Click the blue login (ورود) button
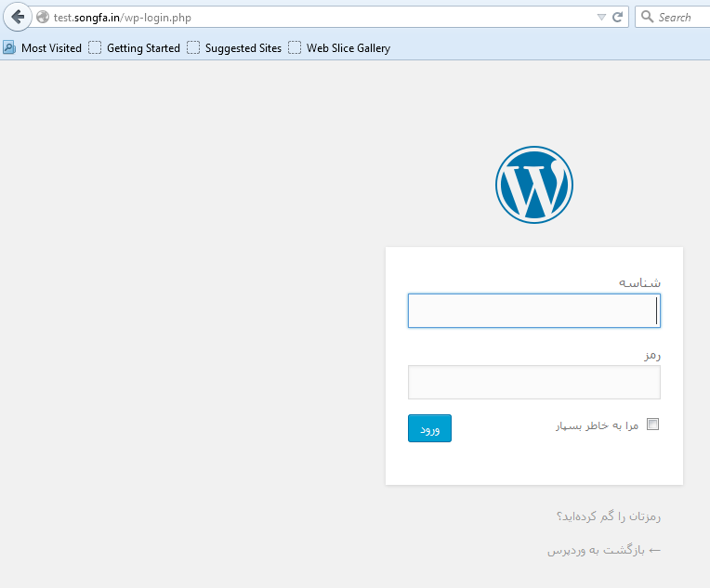This screenshot has width=710, height=588. 429,428
